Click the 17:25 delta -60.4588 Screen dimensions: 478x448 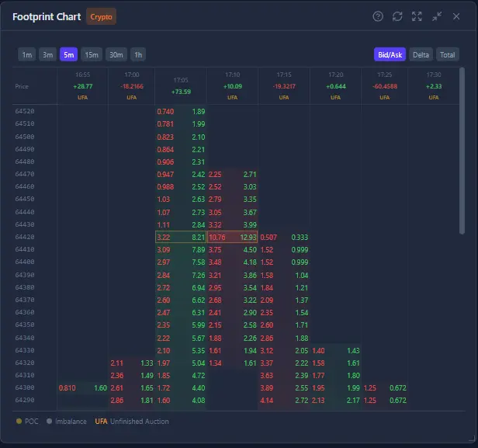point(385,86)
